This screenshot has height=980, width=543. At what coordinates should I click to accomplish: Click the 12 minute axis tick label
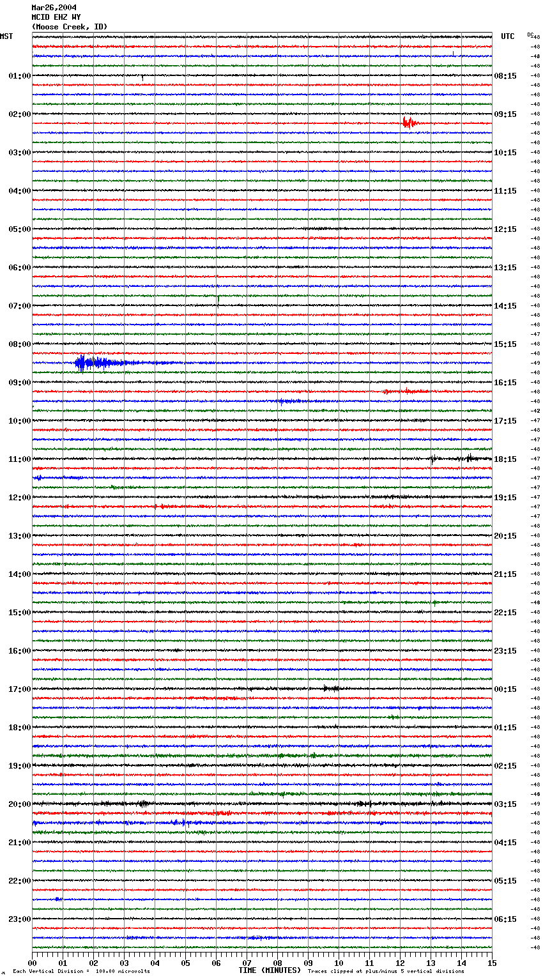pos(400,963)
